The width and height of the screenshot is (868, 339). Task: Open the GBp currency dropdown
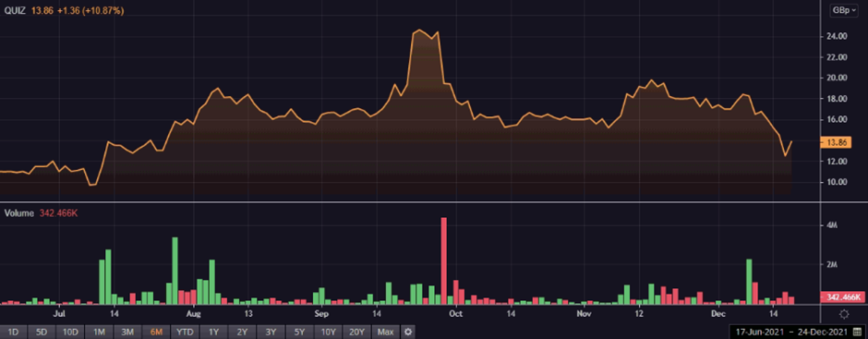843,10
